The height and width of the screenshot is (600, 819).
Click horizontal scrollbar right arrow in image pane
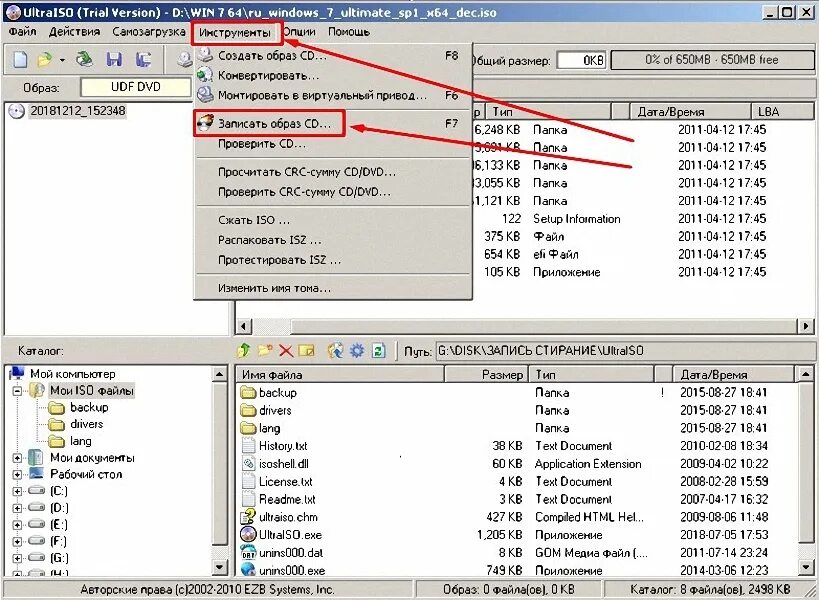[805, 326]
